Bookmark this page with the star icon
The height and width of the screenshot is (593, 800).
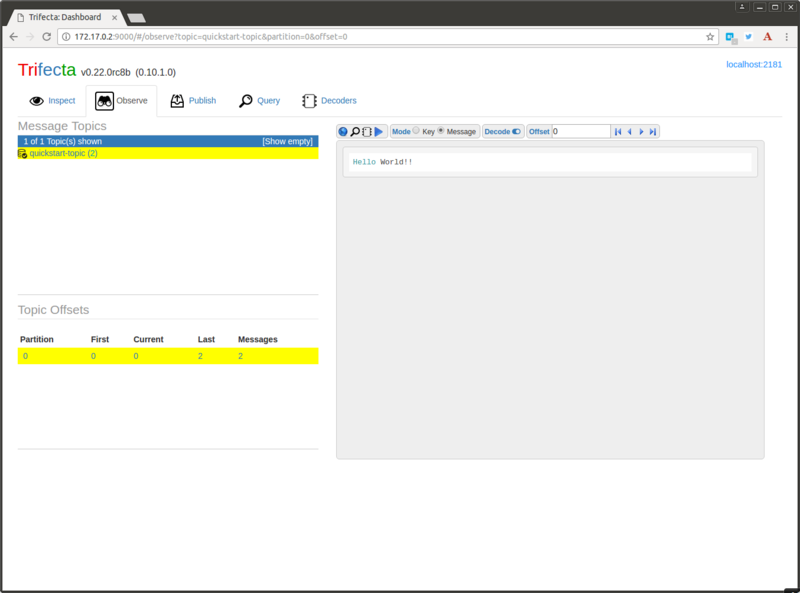click(x=710, y=37)
